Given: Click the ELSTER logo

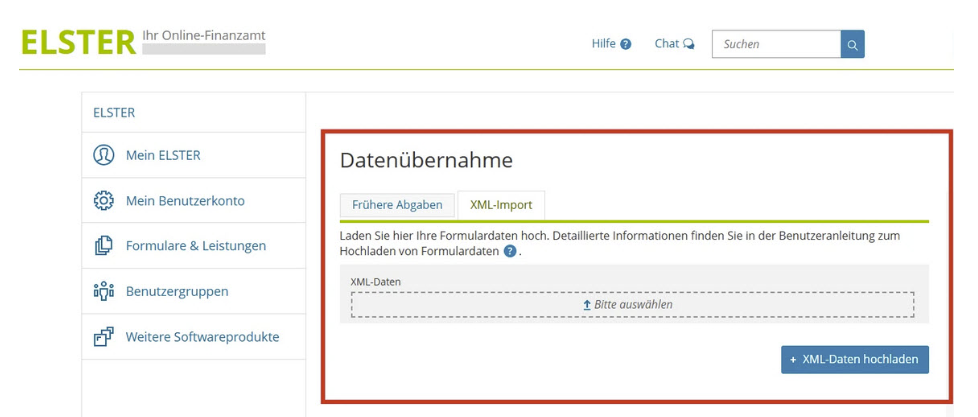Looking at the screenshot, I should click(78, 42).
